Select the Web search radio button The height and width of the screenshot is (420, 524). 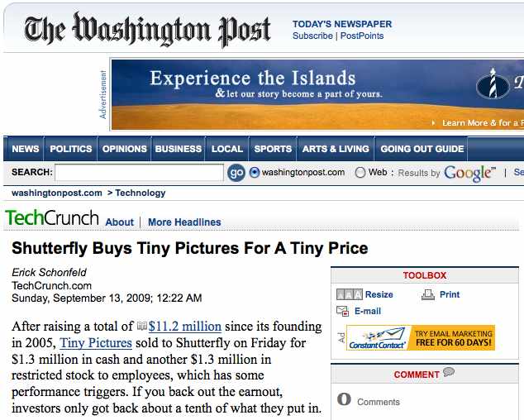pyautogui.click(x=360, y=173)
